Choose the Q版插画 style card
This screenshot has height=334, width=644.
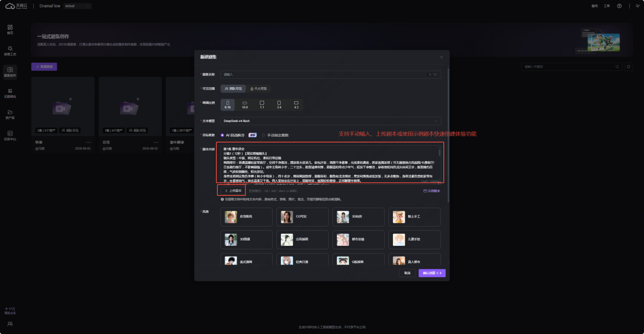pyautogui.click(x=359, y=259)
